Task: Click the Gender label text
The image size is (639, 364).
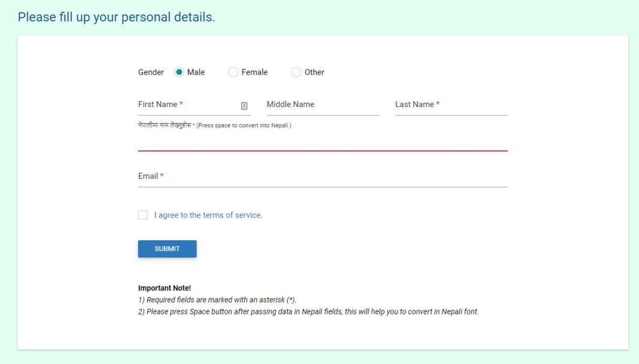Action: pyautogui.click(x=151, y=72)
